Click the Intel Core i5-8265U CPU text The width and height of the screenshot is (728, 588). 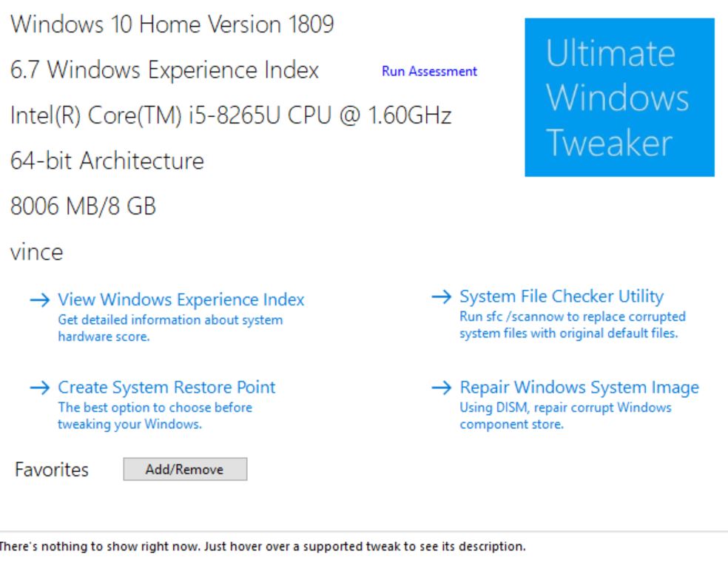click(230, 115)
